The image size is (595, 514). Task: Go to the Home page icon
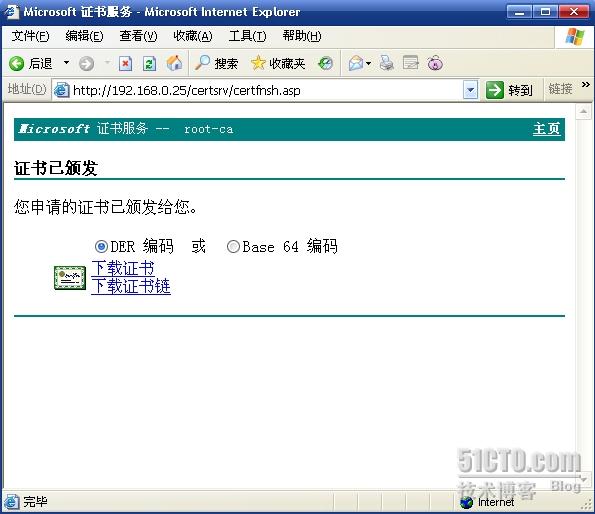174,63
